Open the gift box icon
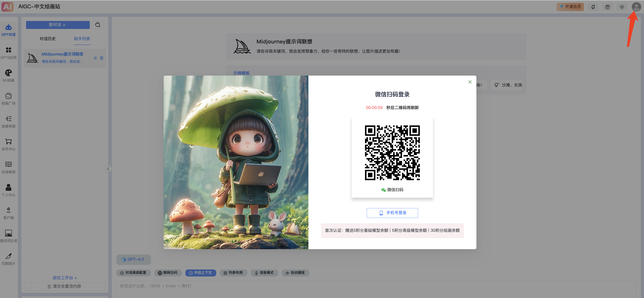The image size is (644, 298). [607, 7]
